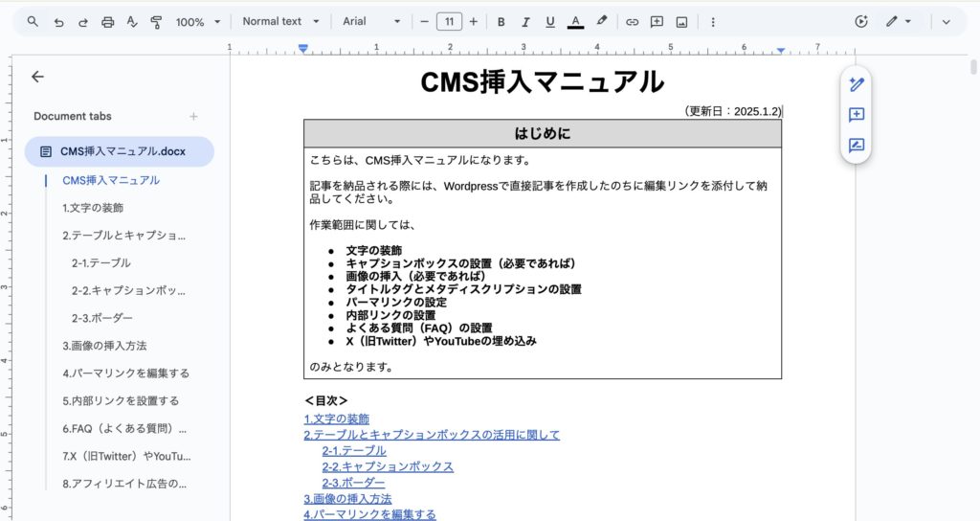Click the Add comment toolbar icon
Image resolution: width=980 pixels, height=521 pixels.
(657, 21)
